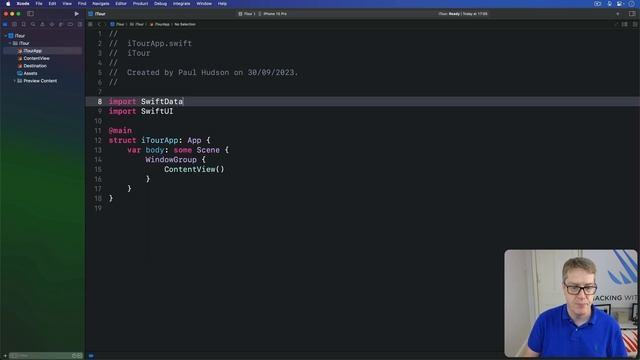Click iTourApp file in jump bar

click(160, 24)
